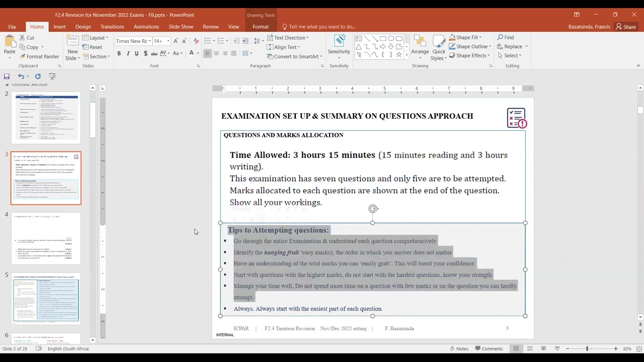Expand the Section dropdown

click(96, 57)
